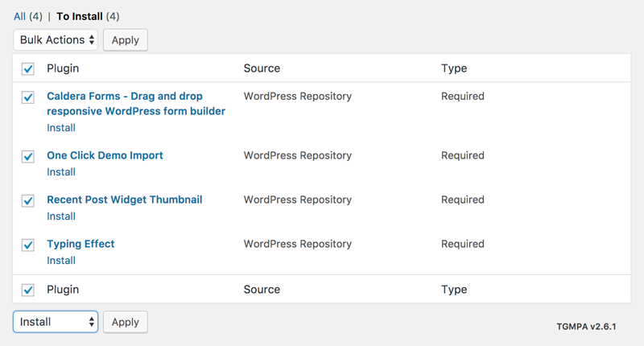Screen dimensions: 644x346
Task: Switch to the All (4) filter
Action: (28, 16)
